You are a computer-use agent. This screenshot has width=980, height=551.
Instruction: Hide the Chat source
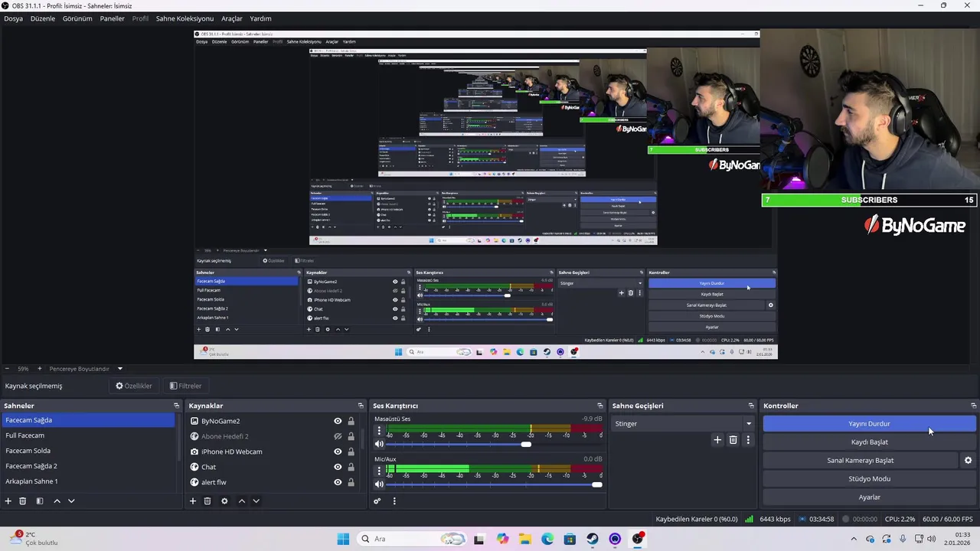pos(338,467)
